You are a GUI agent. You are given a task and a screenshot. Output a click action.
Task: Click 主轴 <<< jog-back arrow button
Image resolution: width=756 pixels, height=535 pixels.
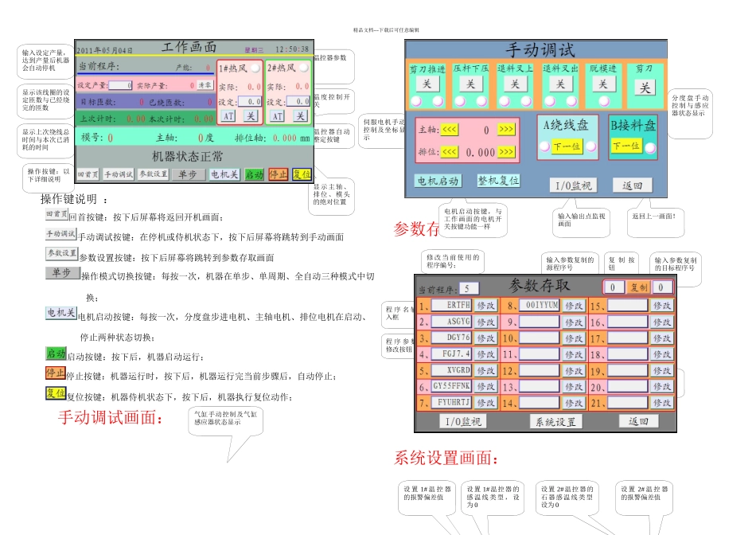[450, 129]
